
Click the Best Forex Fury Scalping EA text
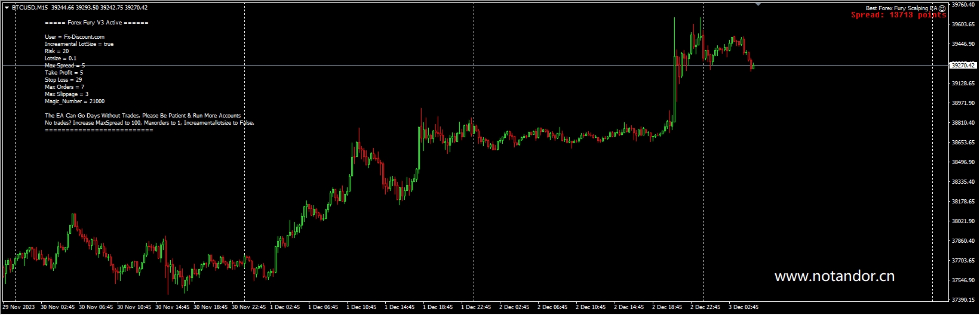[x=901, y=8]
